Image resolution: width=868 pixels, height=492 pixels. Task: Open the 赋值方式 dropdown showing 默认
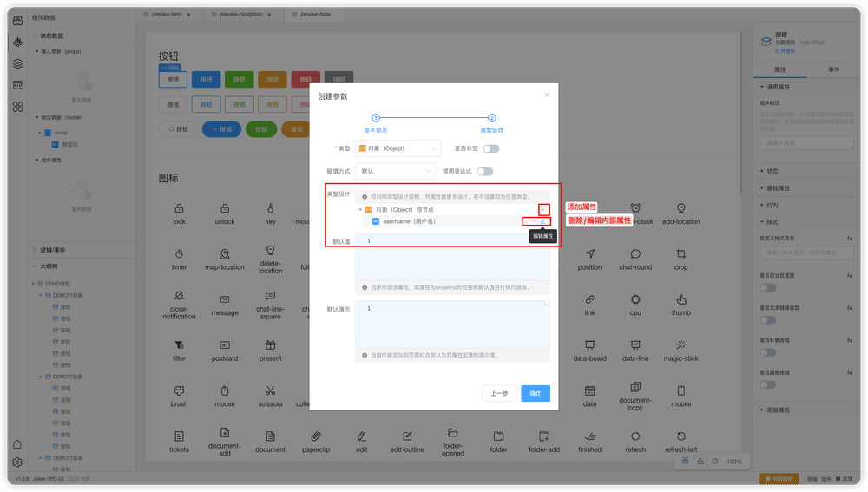pos(395,171)
